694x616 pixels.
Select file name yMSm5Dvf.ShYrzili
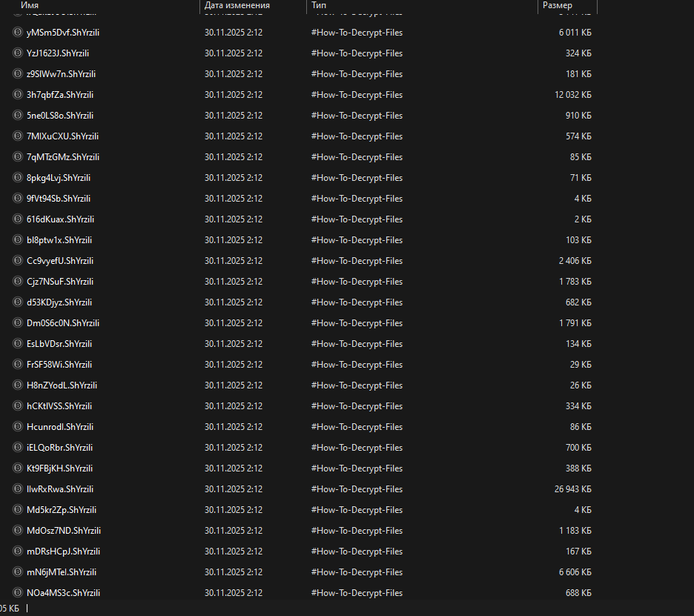[63, 33]
